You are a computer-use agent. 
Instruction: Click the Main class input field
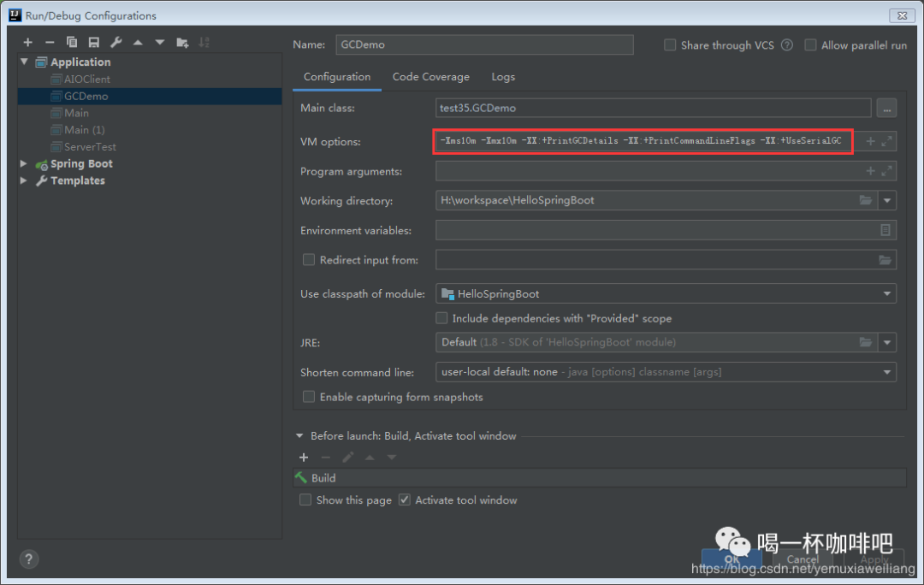point(653,109)
